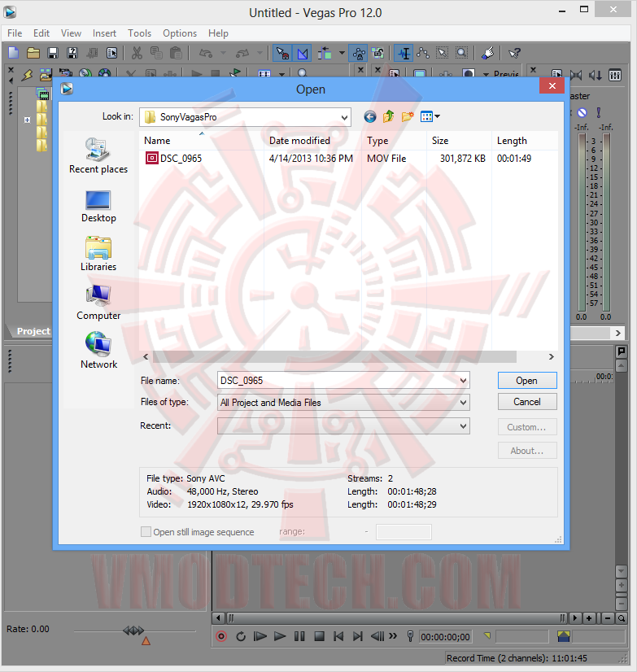
Task: Open the View menu
Action: [x=71, y=33]
